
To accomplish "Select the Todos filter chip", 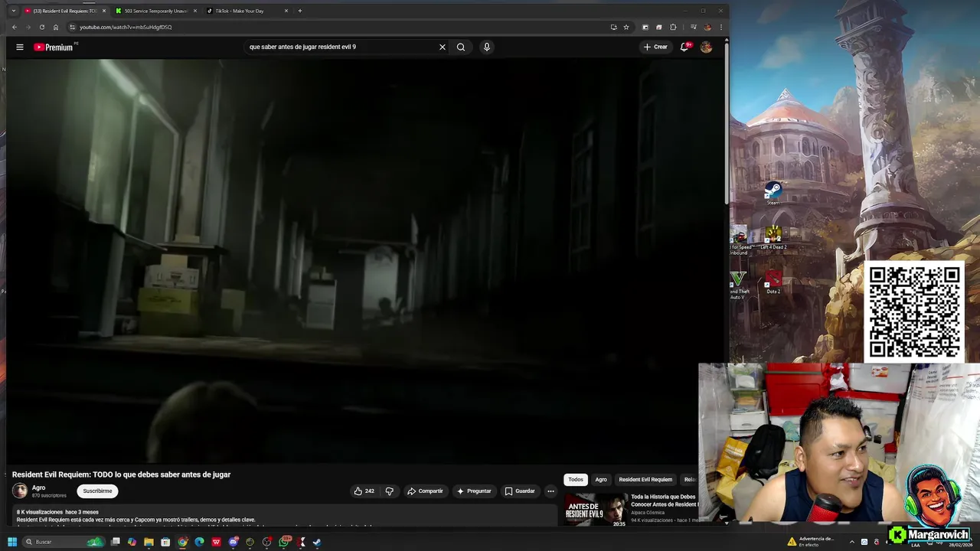I will [576, 480].
